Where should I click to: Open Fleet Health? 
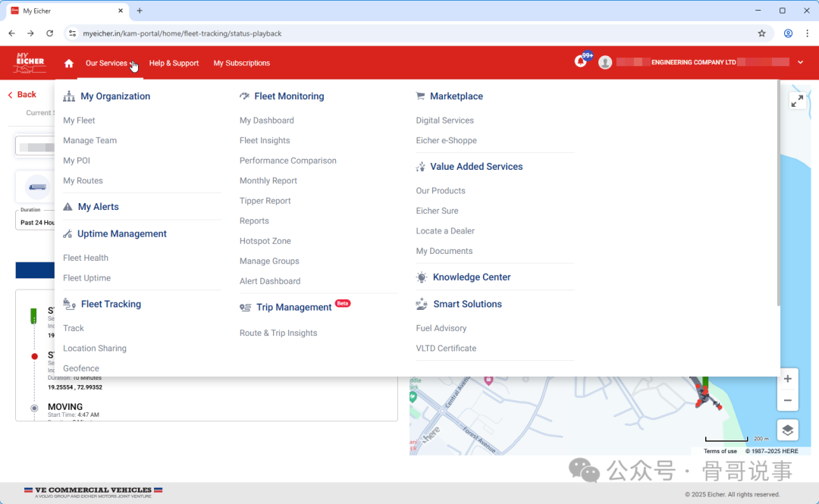click(x=86, y=258)
